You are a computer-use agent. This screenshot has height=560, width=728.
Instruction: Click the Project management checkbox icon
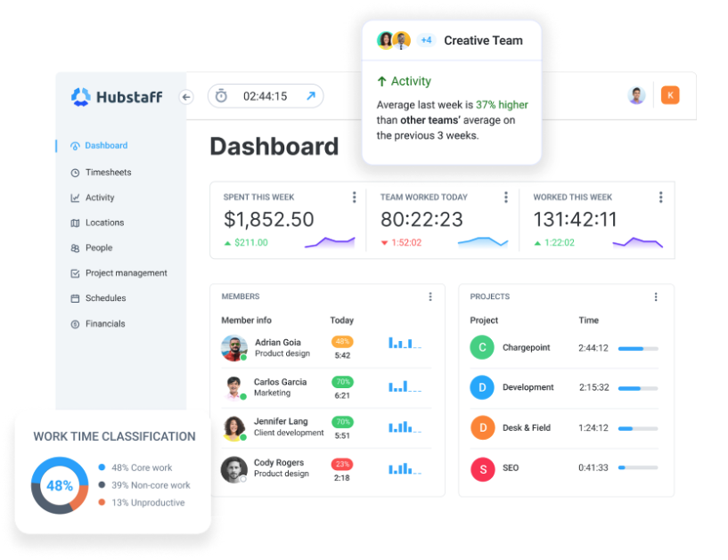click(75, 273)
